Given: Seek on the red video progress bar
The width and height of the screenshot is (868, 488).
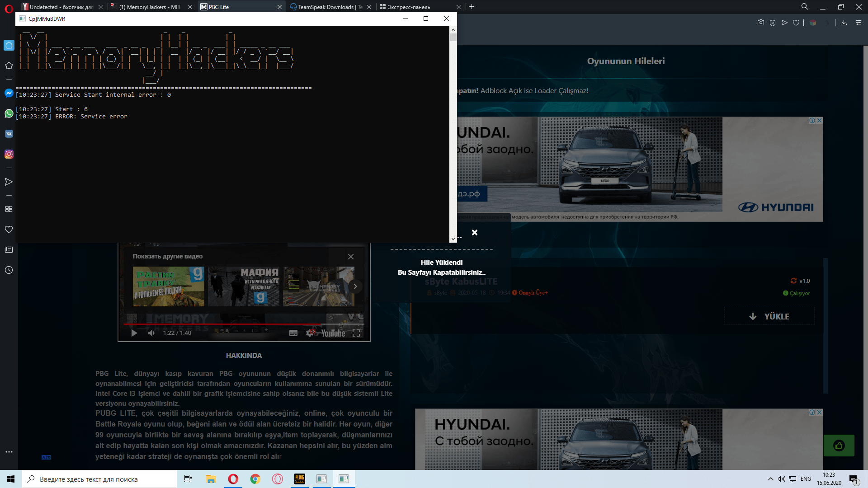Looking at the screenshot, I should 244,324.
